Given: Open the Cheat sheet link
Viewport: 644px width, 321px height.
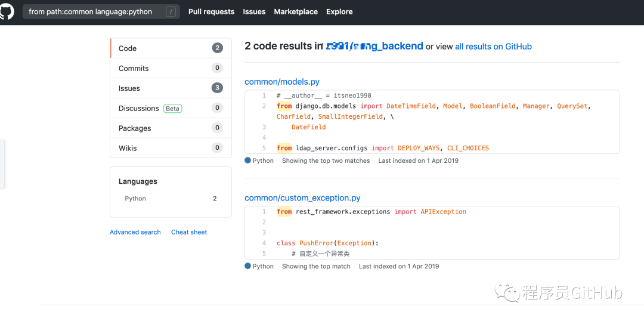Looking at the screenshot, I should (x=189, y=232).
